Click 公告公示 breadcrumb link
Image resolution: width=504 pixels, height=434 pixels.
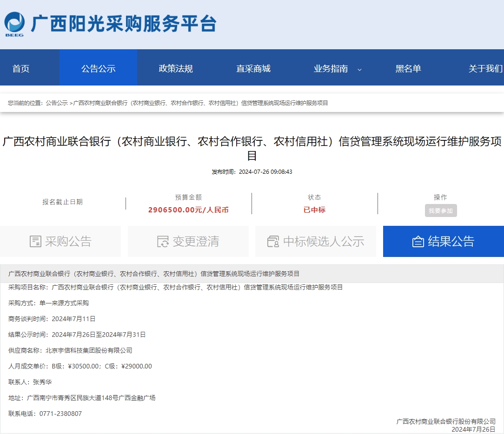point(57,103)
